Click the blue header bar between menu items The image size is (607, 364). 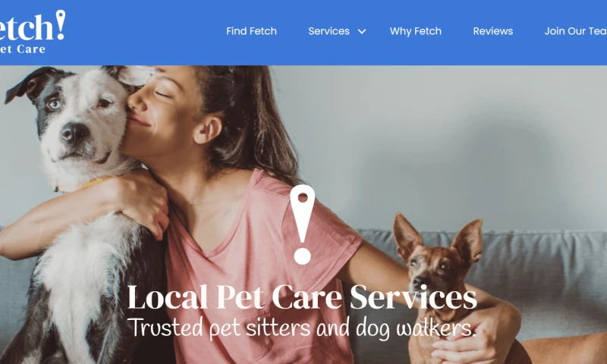click(x=458, y=31)
